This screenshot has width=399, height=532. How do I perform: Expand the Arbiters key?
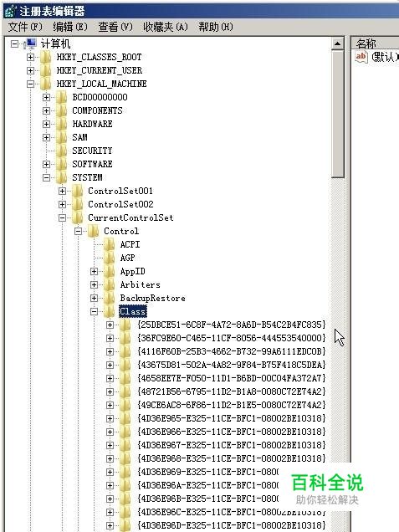[x=94, y=284]
